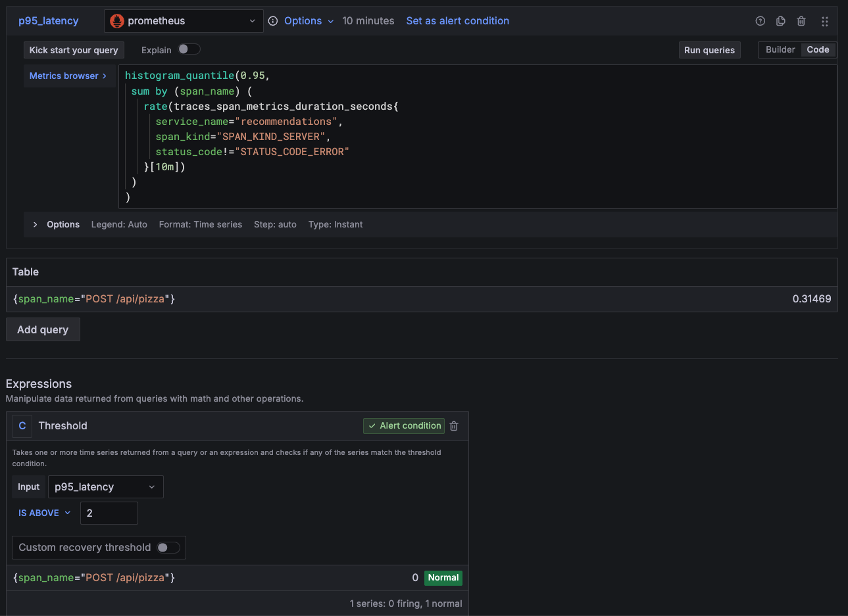This screenshot has width=848, height=616.
Task: Delete the p95_latency query
Action: (x=801, y=20)
